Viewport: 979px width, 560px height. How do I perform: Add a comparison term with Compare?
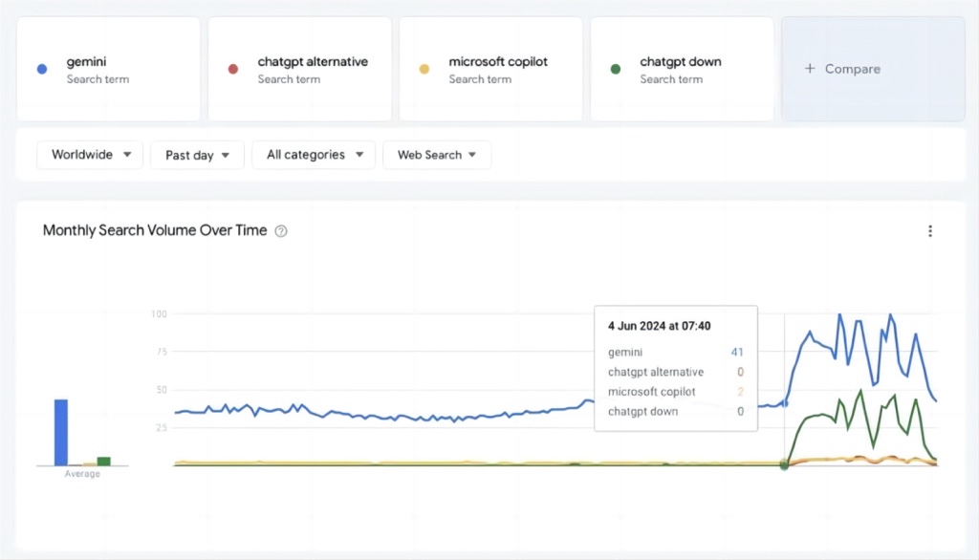pyautogui.click(x=873, y=70)
